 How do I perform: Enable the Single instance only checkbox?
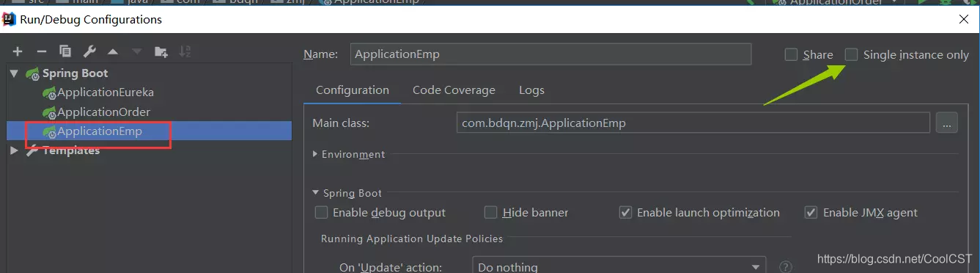tap(851, 54)
